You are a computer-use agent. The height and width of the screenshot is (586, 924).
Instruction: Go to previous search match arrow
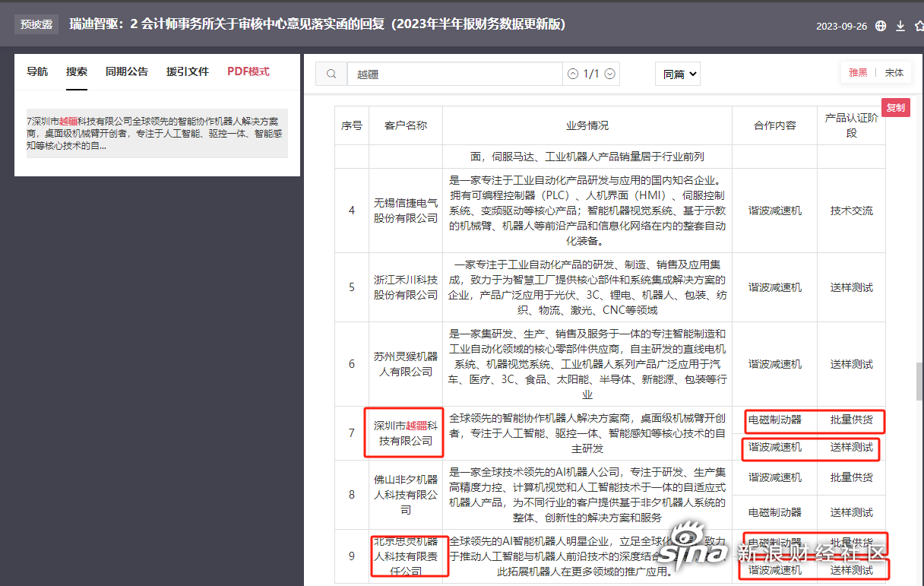click(x=572, y=74)
